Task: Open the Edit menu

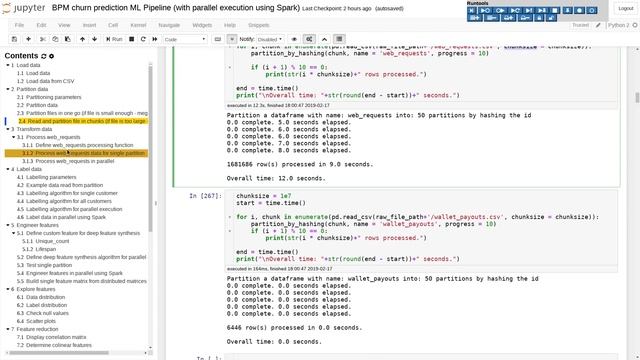Action: 41,25
